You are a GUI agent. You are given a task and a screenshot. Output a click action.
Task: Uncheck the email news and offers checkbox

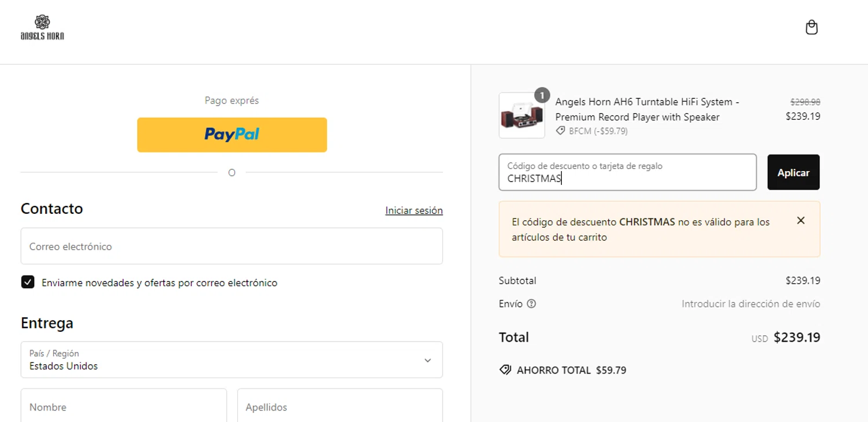(x=28, y=282)
